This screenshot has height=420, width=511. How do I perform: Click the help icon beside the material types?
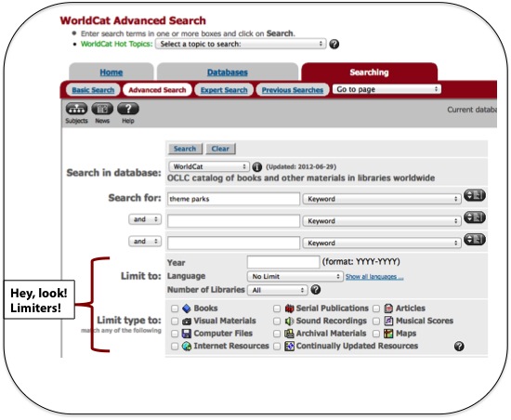[459, 346]
